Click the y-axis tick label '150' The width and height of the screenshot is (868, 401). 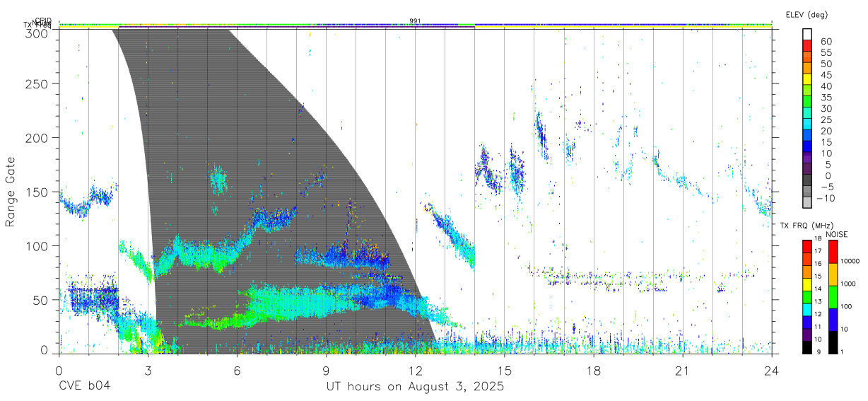tap(37, 192)
